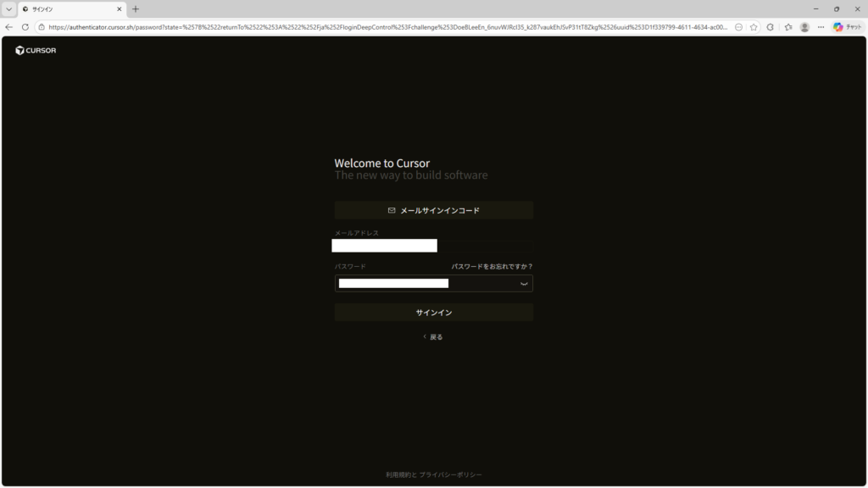The width and height of the screenshot is (868, 488).
Task: Open Copilot チャット button
Action: [x=847, y=27]
